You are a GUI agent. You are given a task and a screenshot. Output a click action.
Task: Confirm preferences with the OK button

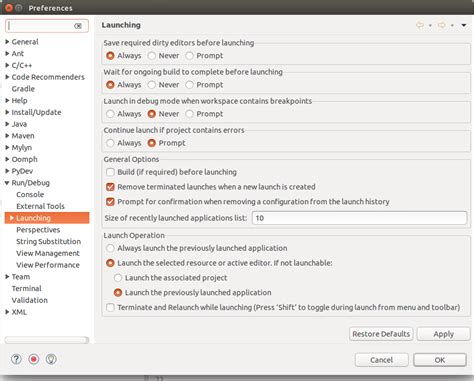(x=440, y=360)
